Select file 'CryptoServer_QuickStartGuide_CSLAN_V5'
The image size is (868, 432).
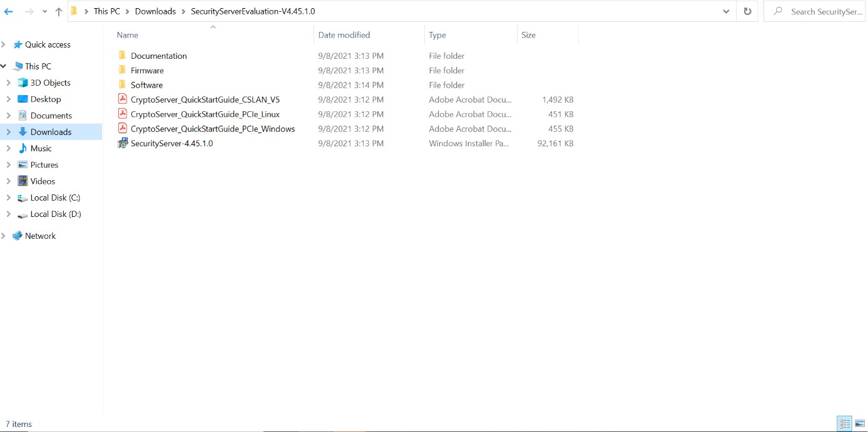coord(205,99)
